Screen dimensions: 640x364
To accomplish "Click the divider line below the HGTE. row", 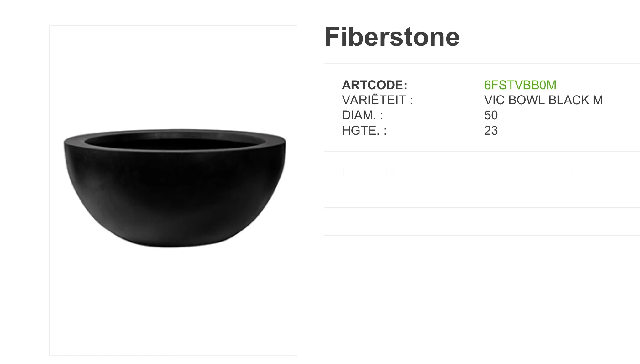I will pyautogui.click(x=482, y=152).
